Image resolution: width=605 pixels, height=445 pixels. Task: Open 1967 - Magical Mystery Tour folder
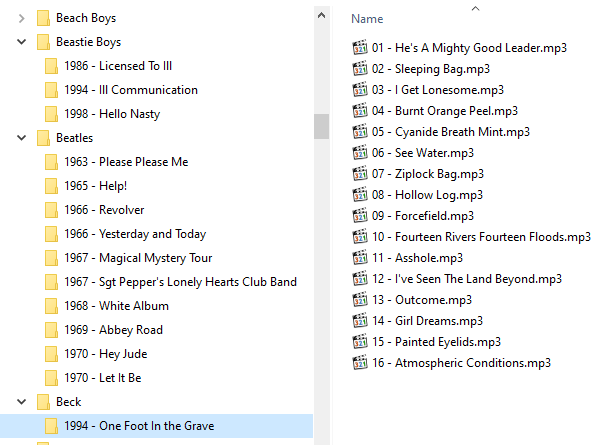coord(138,258)
